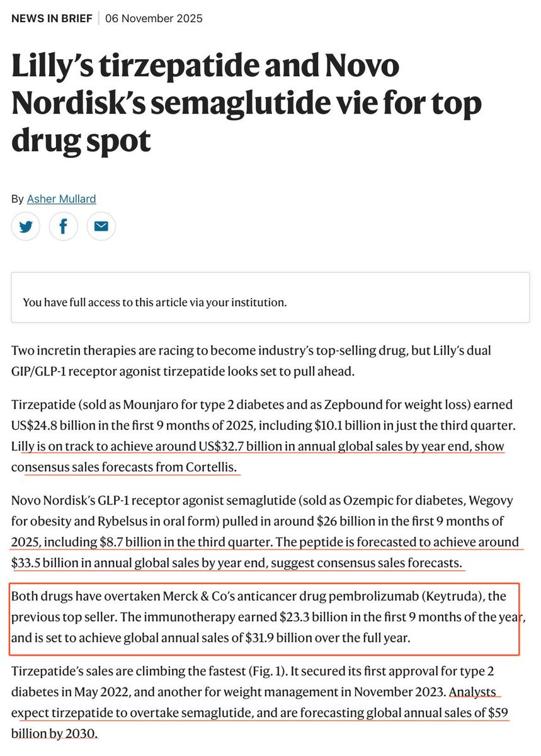The height and width of the screenshot is (756, 541).
Task: Click the email envelope share icon
Action: [101, 227]
